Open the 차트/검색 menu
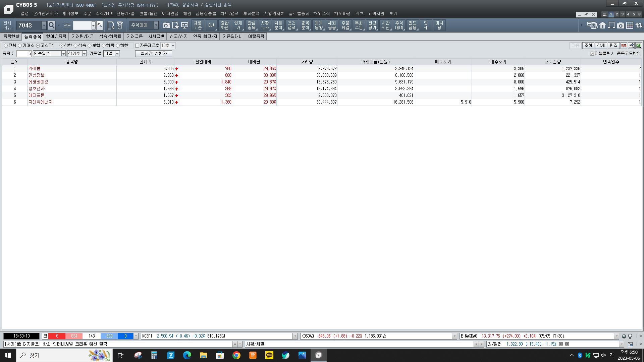 (229, 14)
